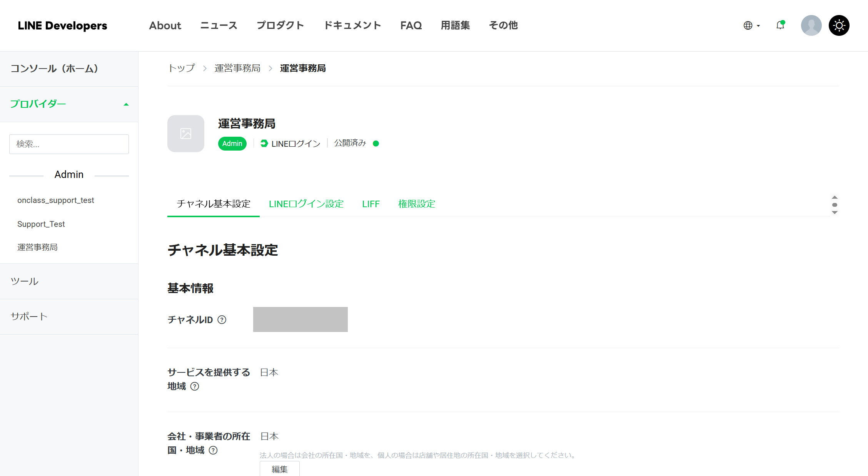Click the channel image placeholder icon
Screen dimensions: 868x476
click(186, 134)
